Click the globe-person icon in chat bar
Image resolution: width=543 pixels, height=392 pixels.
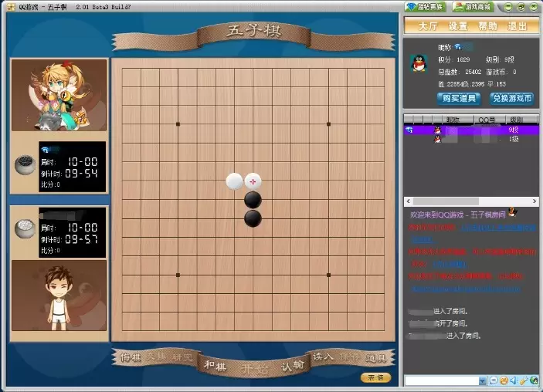click(x=534, y=381)
